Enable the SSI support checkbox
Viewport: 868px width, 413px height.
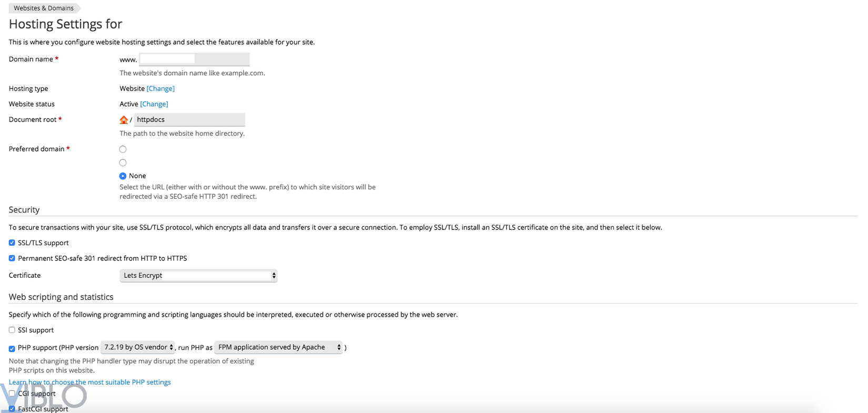tap(12, 330)
